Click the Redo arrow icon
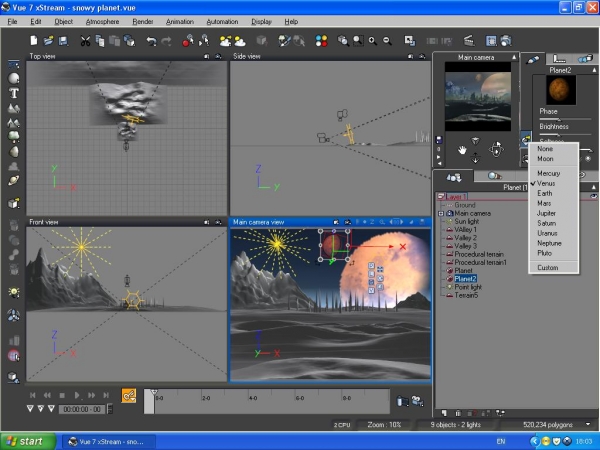The width and height of the screenshot is (600, 450). pos(166,41)
